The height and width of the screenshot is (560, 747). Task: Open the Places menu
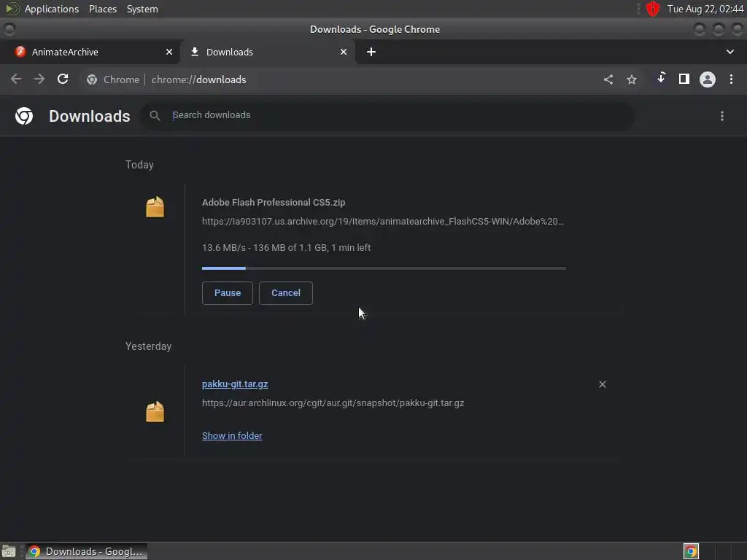103,9
